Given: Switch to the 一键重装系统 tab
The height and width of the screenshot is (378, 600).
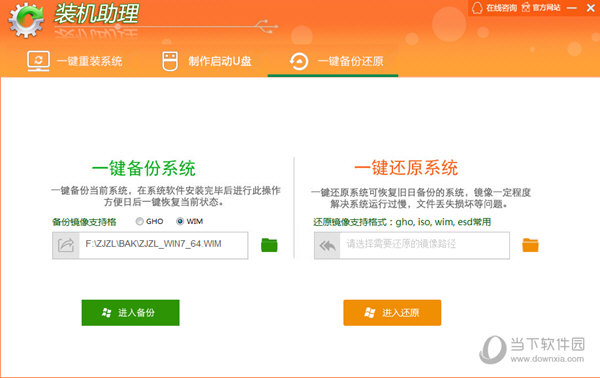Looking at the screenshot, I should point(75,61).
